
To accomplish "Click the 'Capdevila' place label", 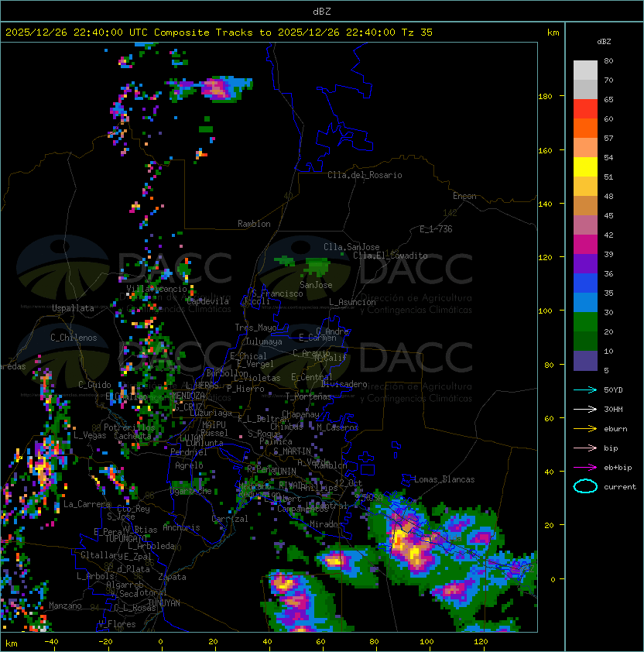I will tap(207, 301).
